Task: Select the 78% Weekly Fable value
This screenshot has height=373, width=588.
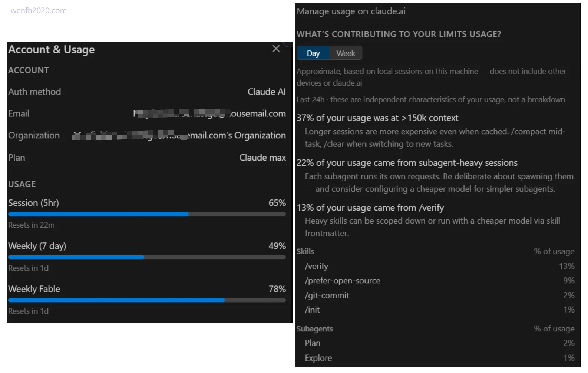Action: click(x=277, y=289)
